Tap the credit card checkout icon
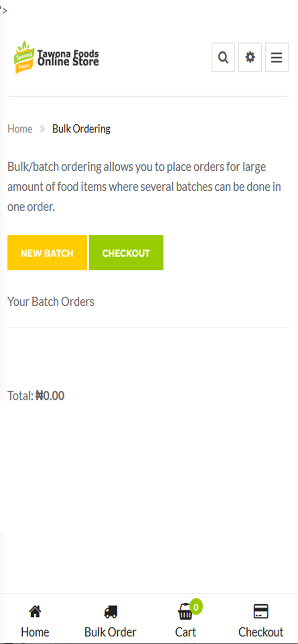Screen dimensions: 298x644 tap(261, 611)
